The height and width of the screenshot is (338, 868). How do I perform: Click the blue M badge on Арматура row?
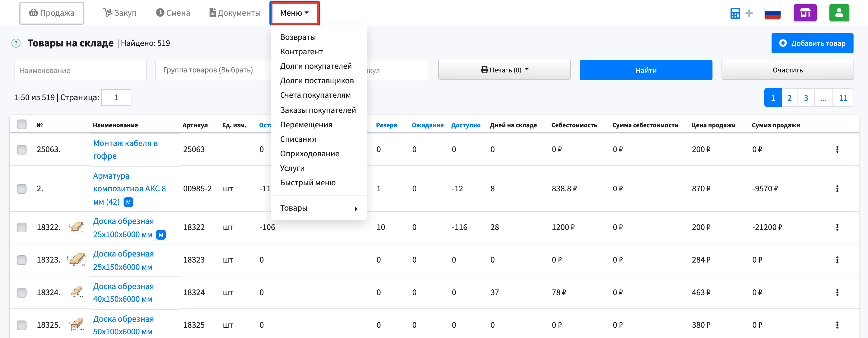pos(128,202)
